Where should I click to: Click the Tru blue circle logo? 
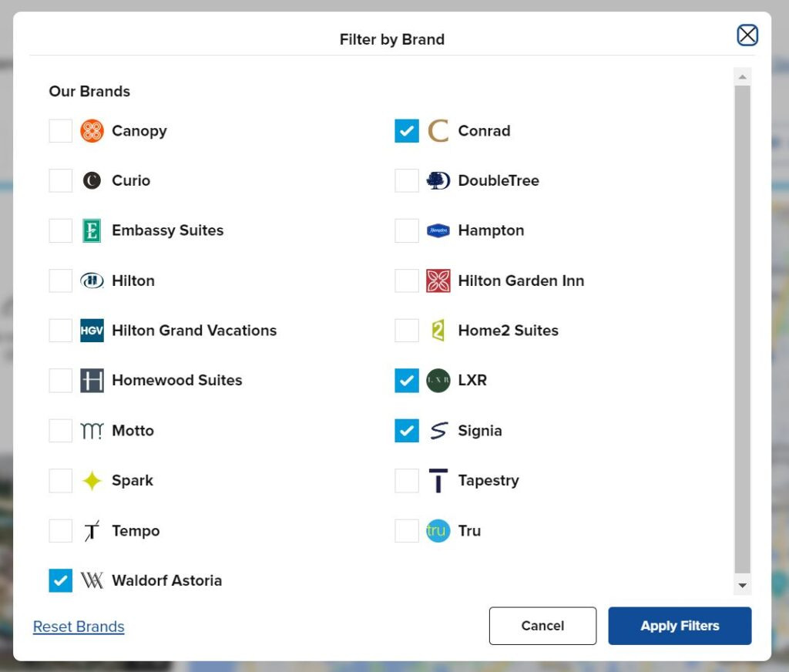click(x=438, y=530)
